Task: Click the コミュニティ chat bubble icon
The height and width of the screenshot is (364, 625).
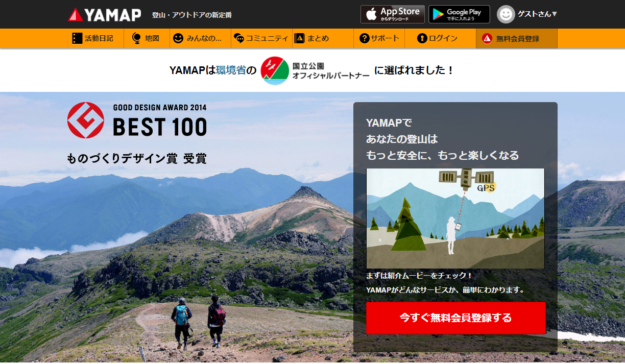Action: [x=238, y=38]
